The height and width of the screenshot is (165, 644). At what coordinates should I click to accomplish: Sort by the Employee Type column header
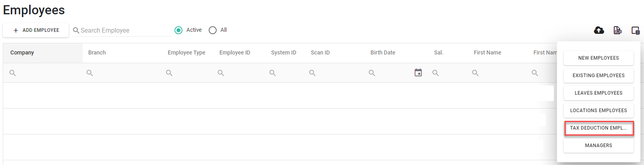pyautogui.click(x=186, y=52)
